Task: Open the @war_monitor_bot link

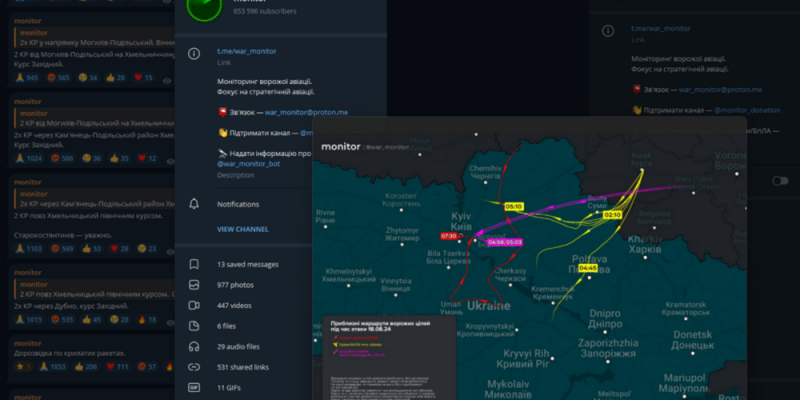Action: click(248, 164)
